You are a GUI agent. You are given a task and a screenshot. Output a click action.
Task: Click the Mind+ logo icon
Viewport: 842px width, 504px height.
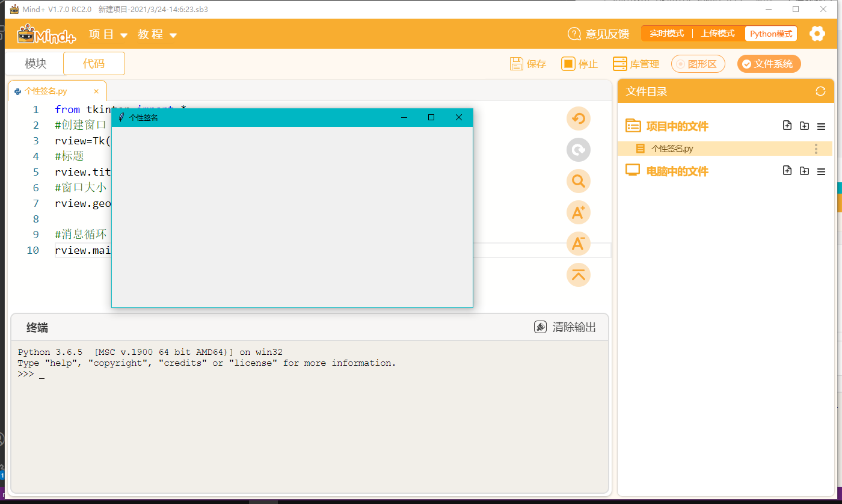pos(46,34)
